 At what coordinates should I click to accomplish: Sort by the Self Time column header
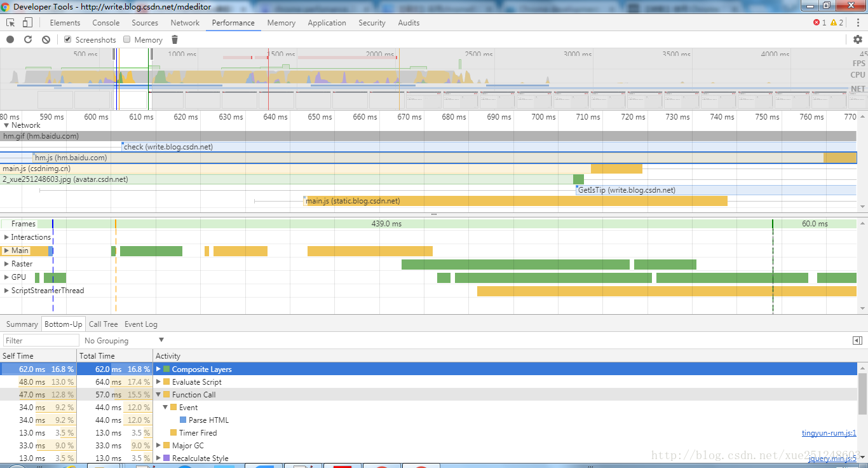point(38,356)
